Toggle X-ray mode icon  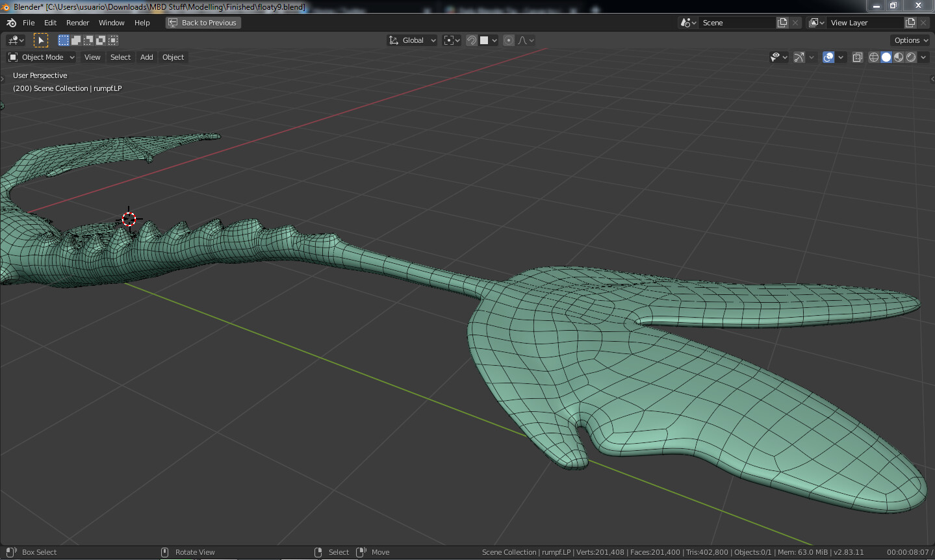coord(857,57)
